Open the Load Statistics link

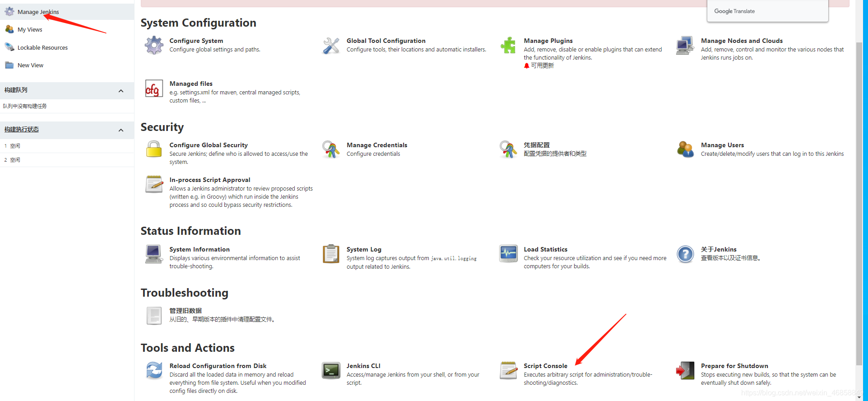545,249
